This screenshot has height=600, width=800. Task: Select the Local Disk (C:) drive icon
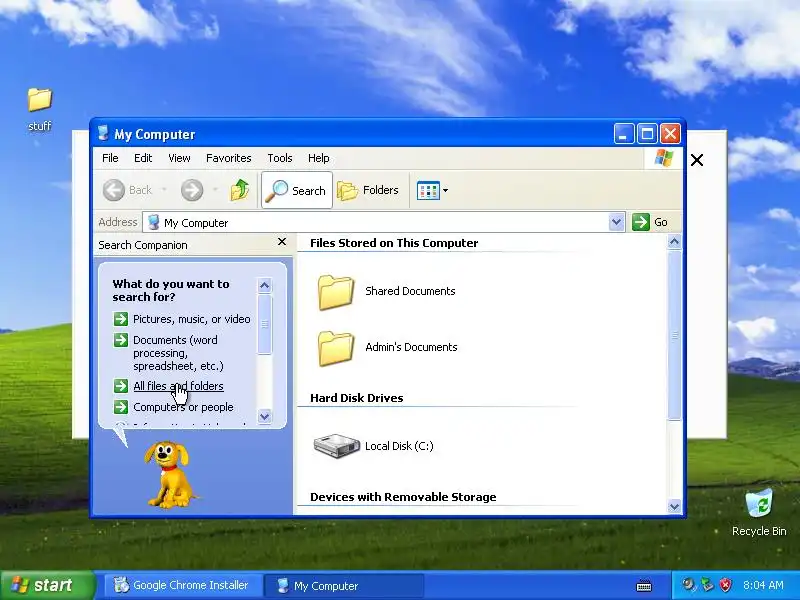336,445
